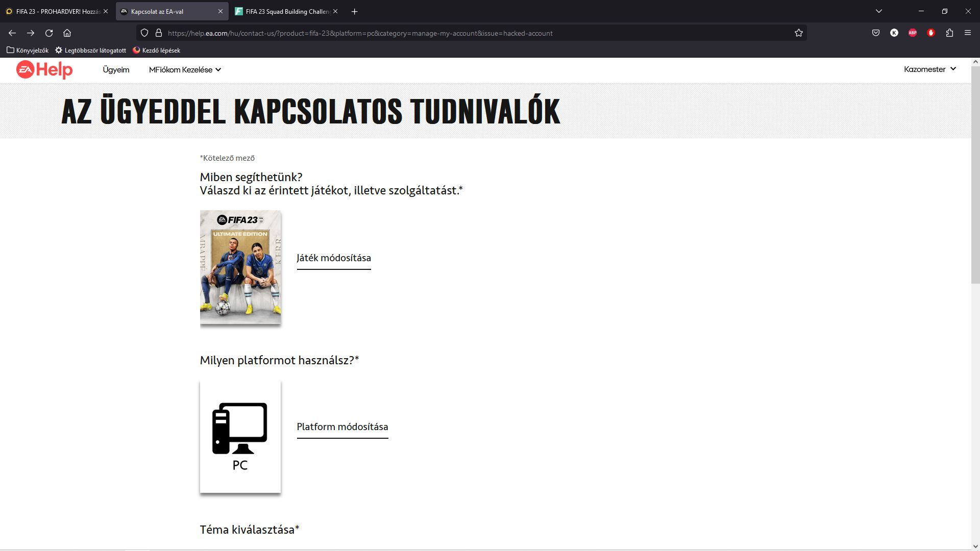Reload the page with the refresh icon
Image resolution: width=980 pixels, height=551 pixels.
coord(49,33)
